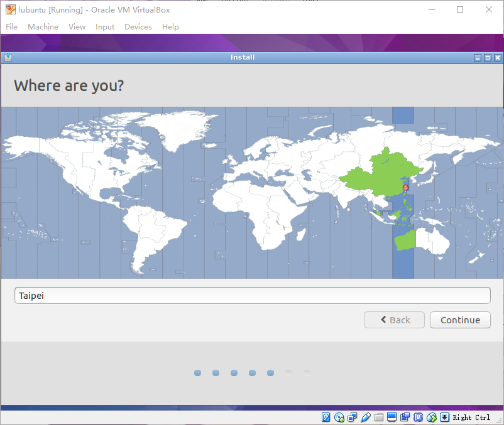Click the red location pin on the map
Image resolution: width=504 pixels, height=425 pixels.
(405, 187)
